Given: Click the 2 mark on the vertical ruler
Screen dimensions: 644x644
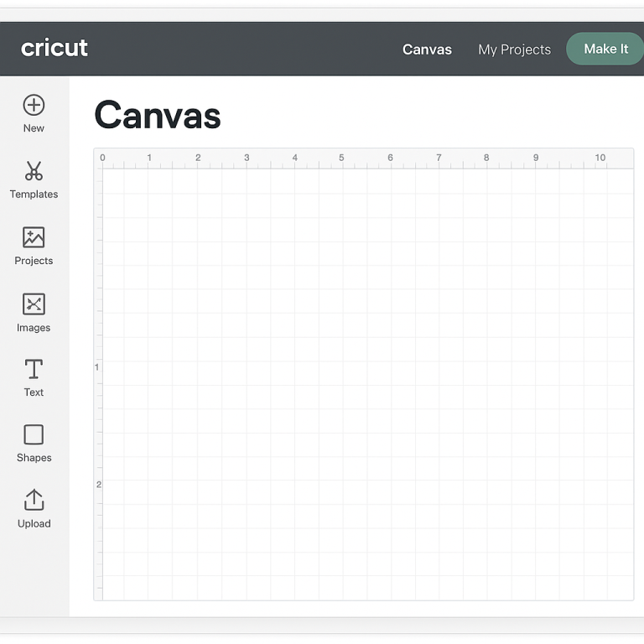Looking at the screenshot, I should coord(99,485).
